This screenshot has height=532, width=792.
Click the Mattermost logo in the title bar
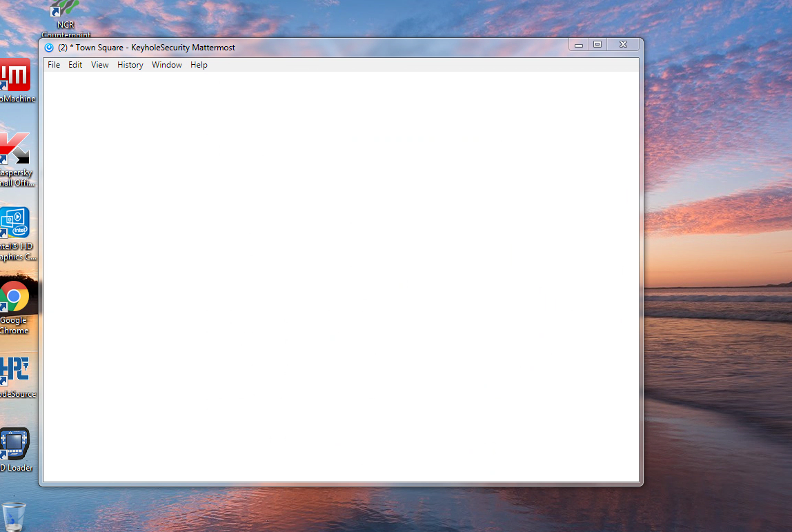pos(49,48)
